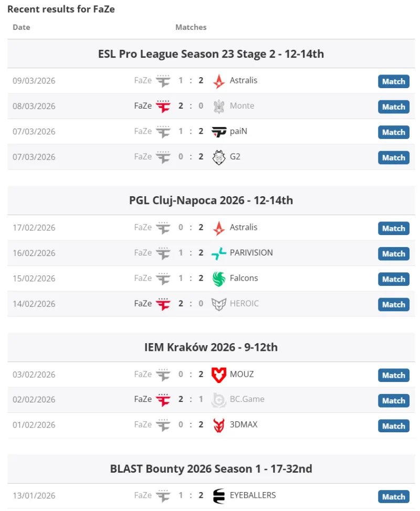Viewport: 420px width, 511px height.
Task: Open the PGL Cluj-Napoca 2026 event header
Action: coord(211,200)
